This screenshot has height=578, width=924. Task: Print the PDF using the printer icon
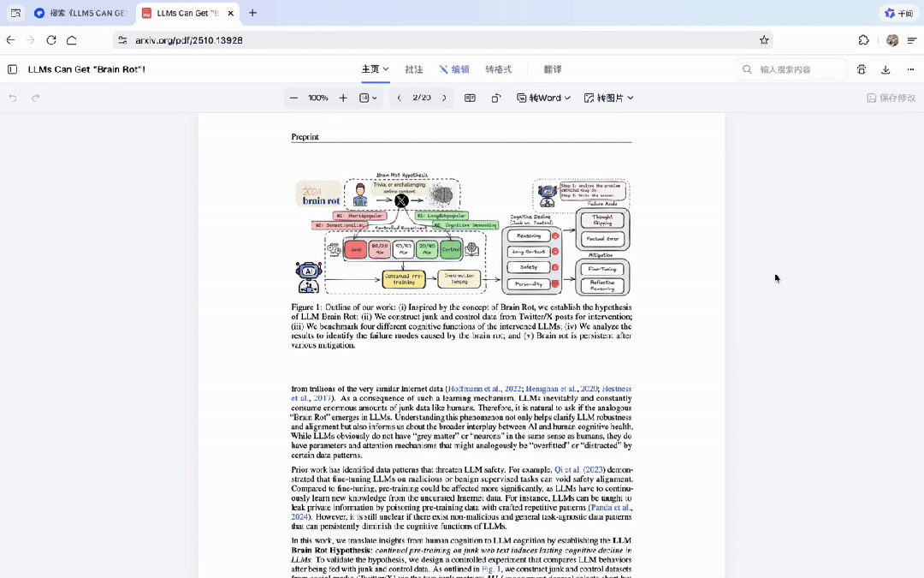coord(862,69)
